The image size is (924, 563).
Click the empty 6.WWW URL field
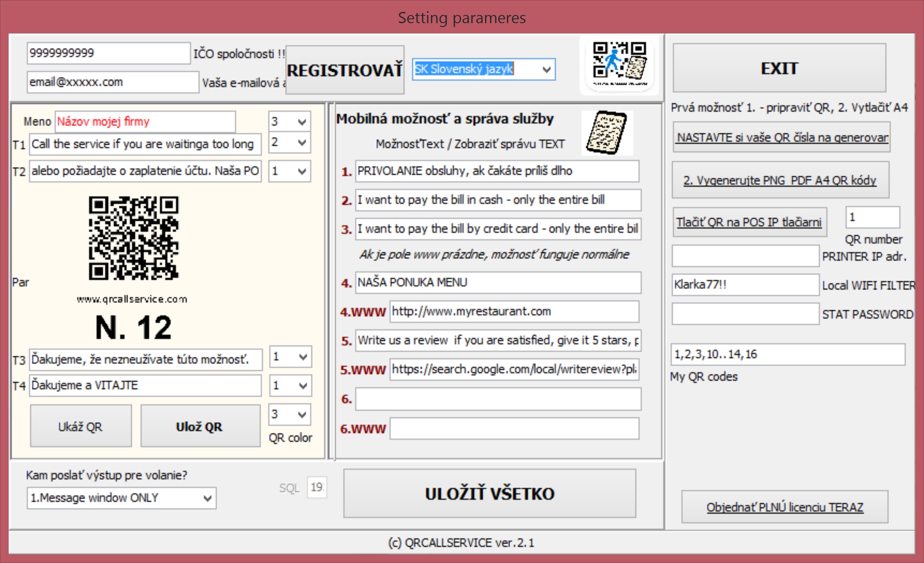[514, 428]
